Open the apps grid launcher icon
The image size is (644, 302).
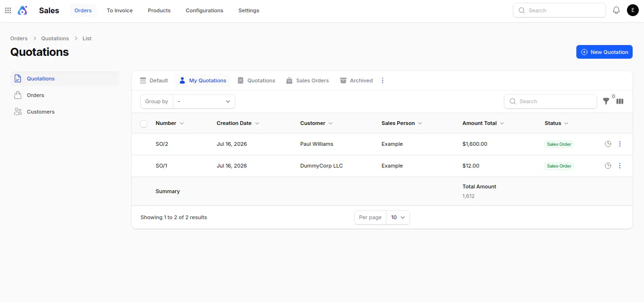(x=8, y=10)
